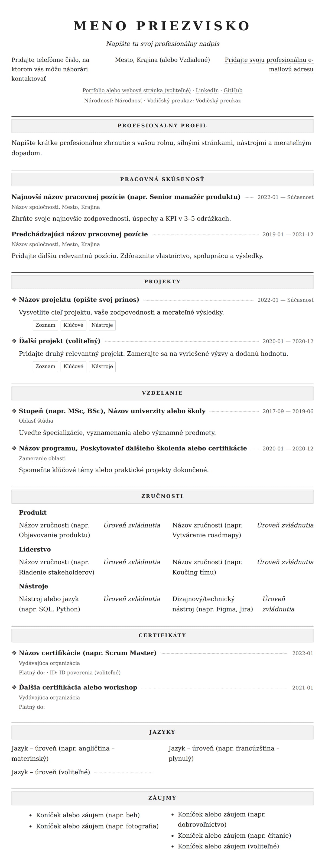The width and height of the screenshot is (325, 868).
Task: Click the diamond bullet beside Názov projektu
Action: (14, 300)
